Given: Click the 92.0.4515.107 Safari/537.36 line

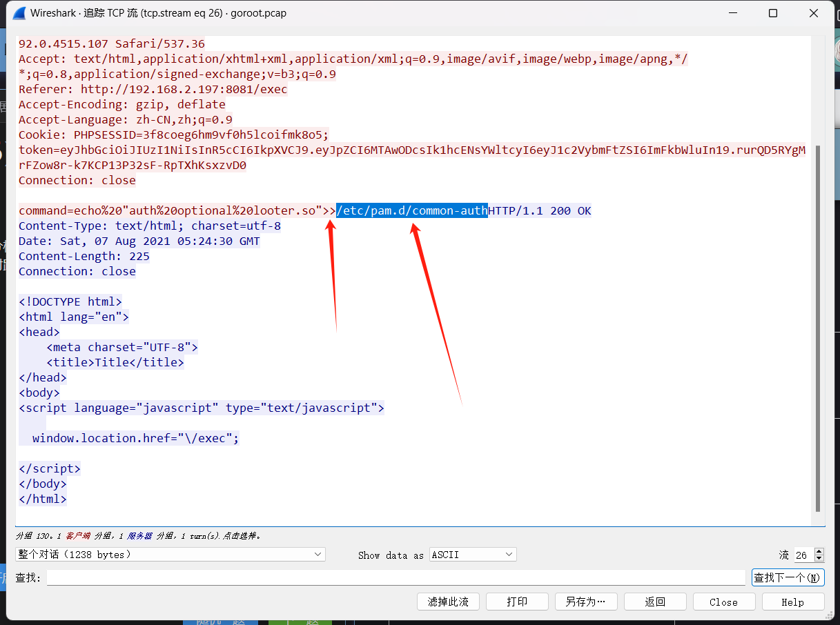Looking at the screenshot, I should tap(112, 43).
